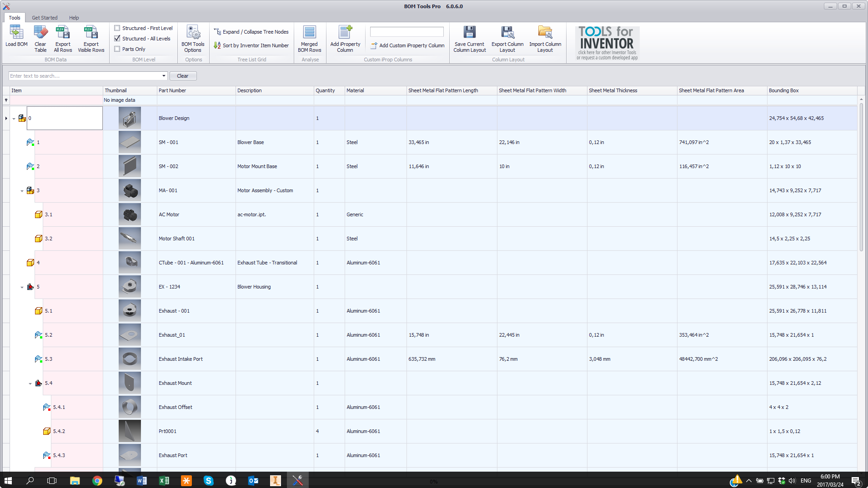
Task: Click the part icon for item 4
Action: 30,263
